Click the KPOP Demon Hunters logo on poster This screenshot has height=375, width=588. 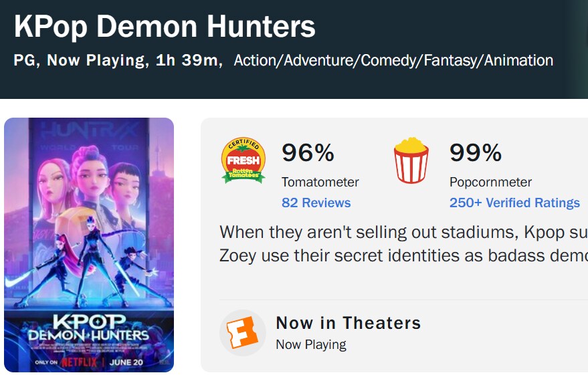point(88,328)
